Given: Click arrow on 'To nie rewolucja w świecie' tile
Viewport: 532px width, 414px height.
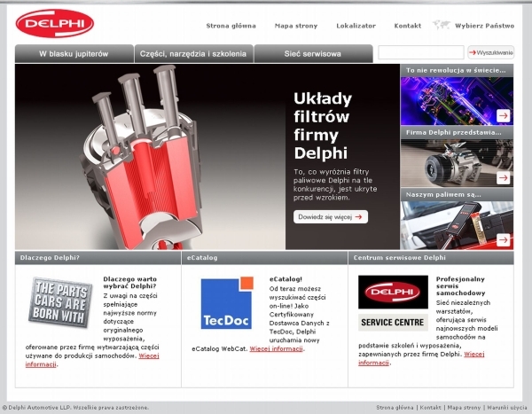Looking at the screenshot, I should (x=503, y=115).
